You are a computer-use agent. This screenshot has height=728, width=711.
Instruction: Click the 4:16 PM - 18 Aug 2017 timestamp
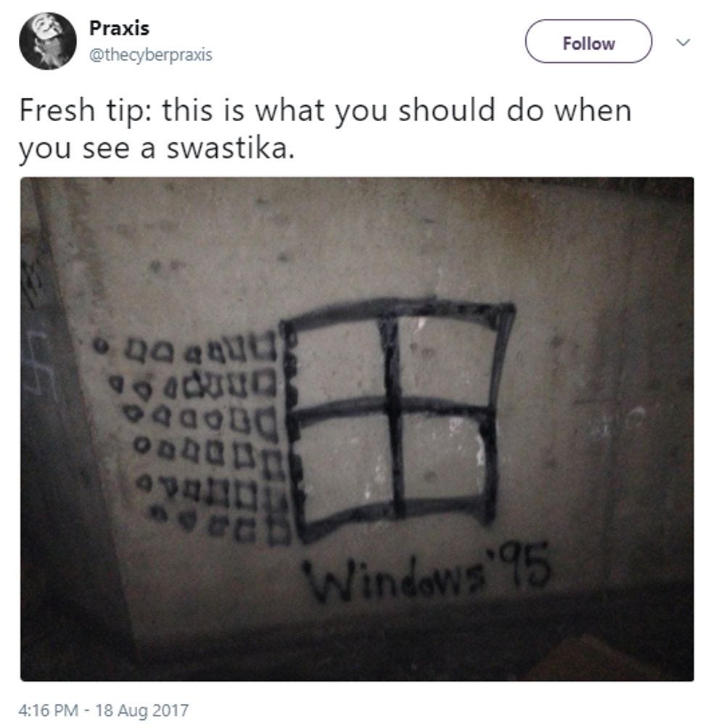point(104,710)
